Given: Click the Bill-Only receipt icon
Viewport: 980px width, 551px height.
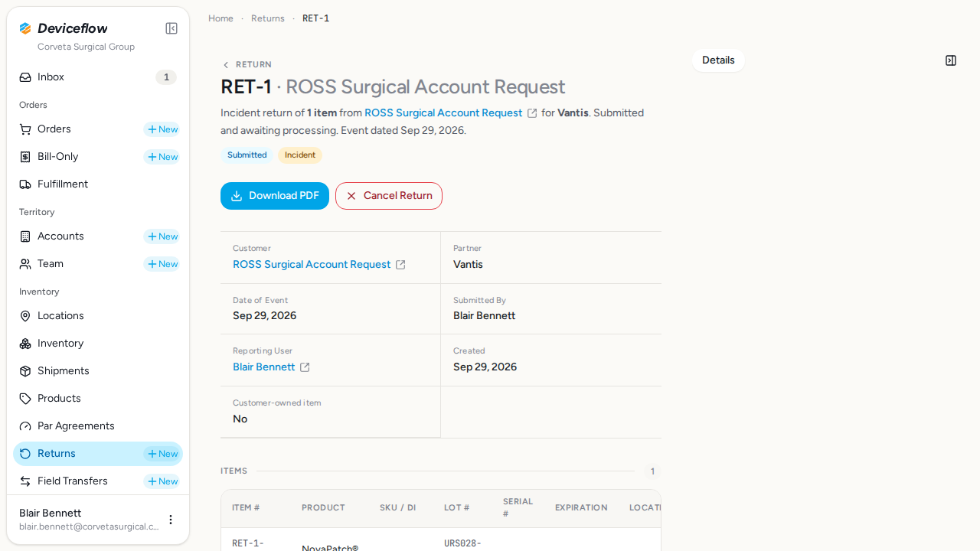Looking at the screenshot, I should (25, 157).
